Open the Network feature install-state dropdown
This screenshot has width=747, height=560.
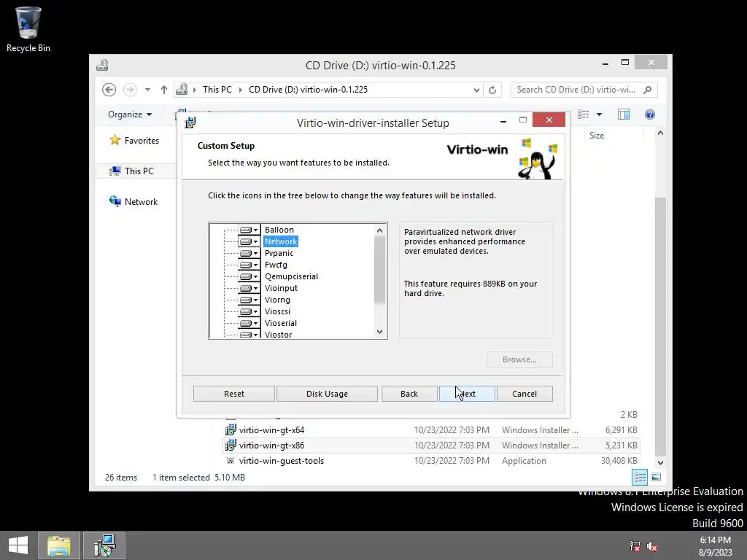point(249,241)
